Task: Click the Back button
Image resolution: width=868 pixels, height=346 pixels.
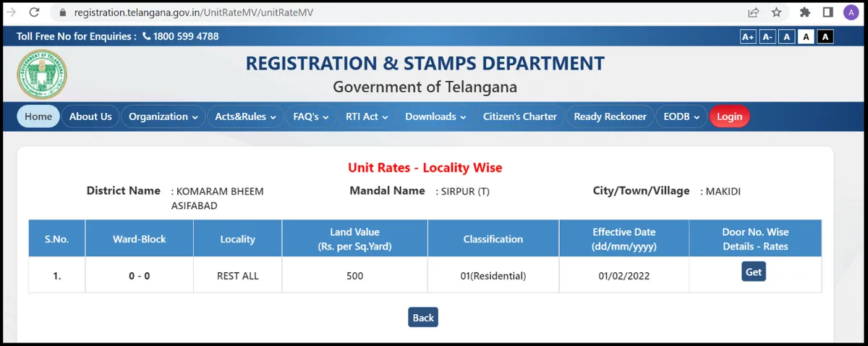Action: tap(423, 318)
